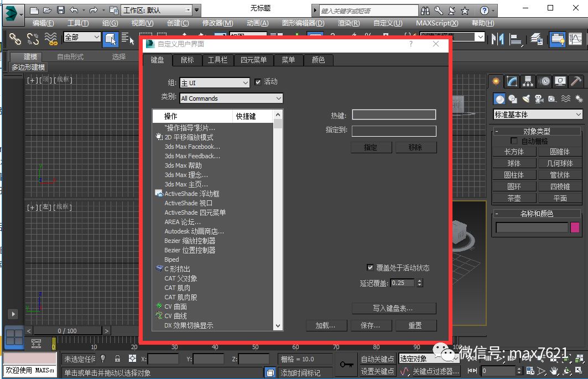Open file using the folder icon
This screenshot has width=588, height=379.
pos(47,10)
